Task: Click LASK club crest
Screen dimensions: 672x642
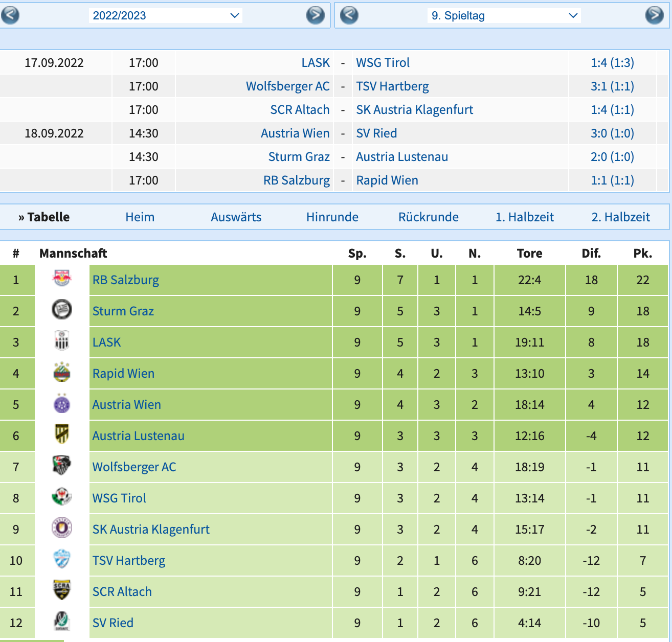Action: pos(62,340)
